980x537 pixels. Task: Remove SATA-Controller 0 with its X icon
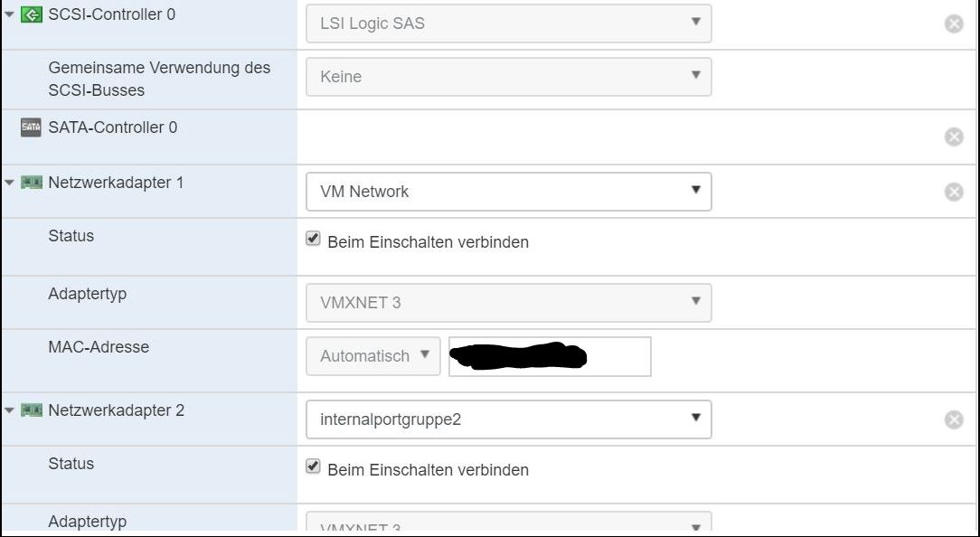point(954,137)
